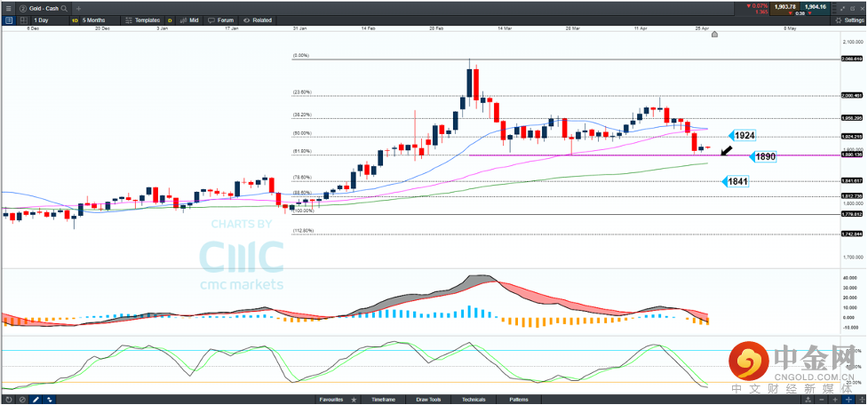The height and width of the screenshot is (405, 868).
Task: Click the 1890 price callout label
Action: (761, 156)
